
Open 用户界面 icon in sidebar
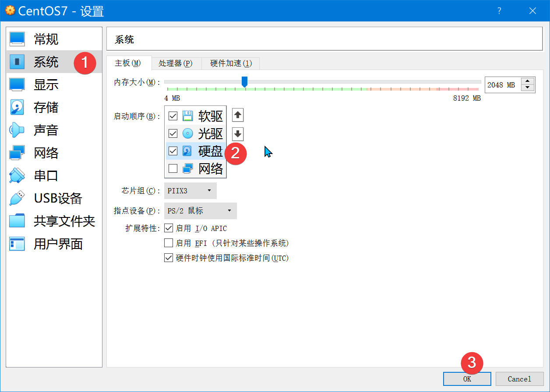tap(18, 244)
